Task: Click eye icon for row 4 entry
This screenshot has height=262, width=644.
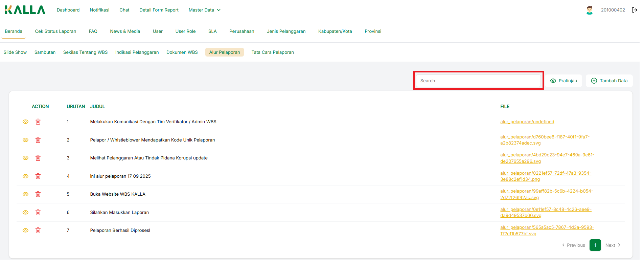Action: coord(25,176)
